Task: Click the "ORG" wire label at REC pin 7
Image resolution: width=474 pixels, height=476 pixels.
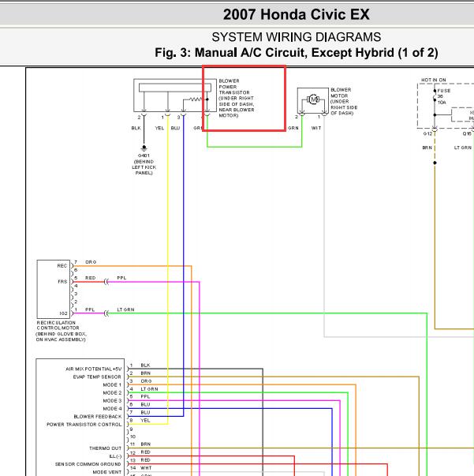Action: (91, 262)
